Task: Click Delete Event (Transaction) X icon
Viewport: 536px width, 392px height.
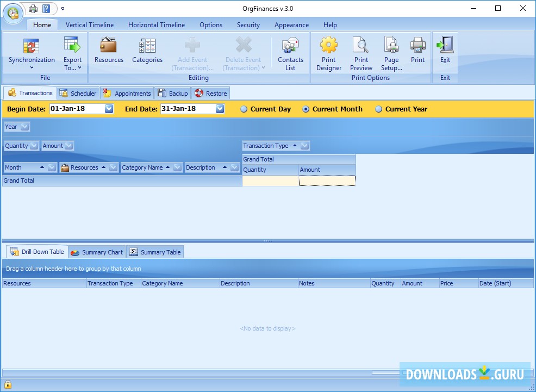Action: pyautogui.click(x=244, y=54)
